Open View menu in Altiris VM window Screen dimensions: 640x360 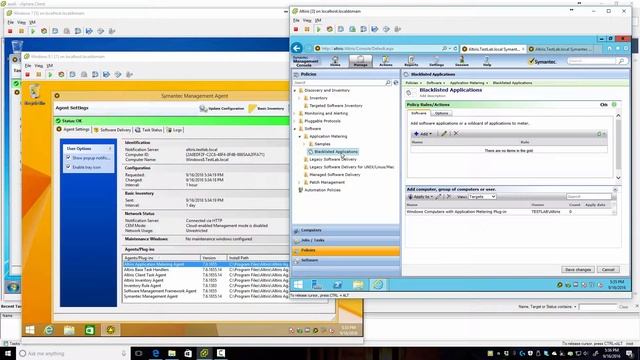[x=307, y=20]
